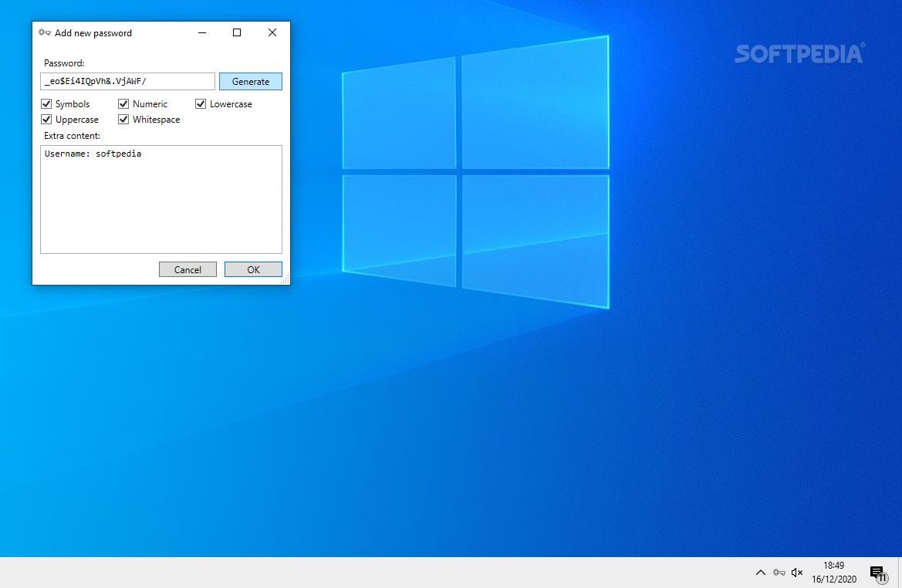Click inside the Password input field
The image size is (902, 588).
pos(128,81)
